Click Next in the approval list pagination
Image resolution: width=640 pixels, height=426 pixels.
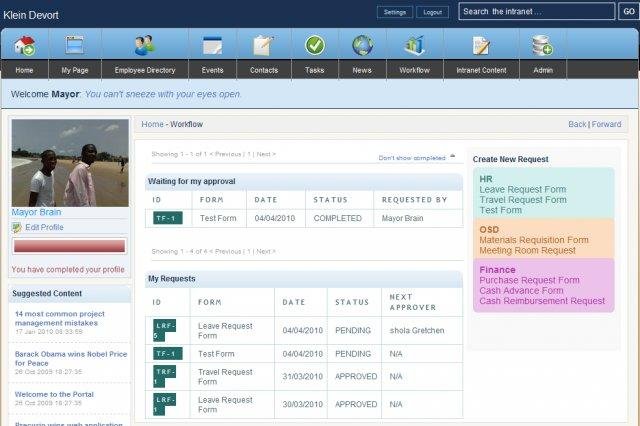(x=266, y=154)
